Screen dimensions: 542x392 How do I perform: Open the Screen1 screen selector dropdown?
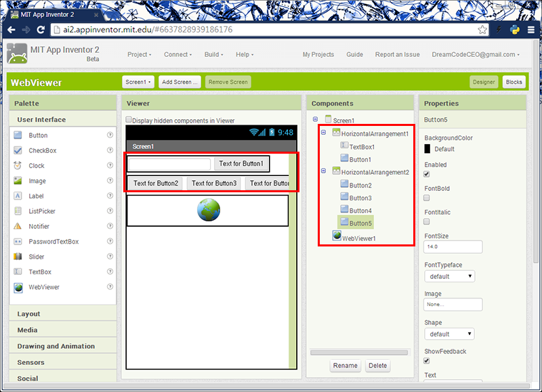(x=138, y=82)
